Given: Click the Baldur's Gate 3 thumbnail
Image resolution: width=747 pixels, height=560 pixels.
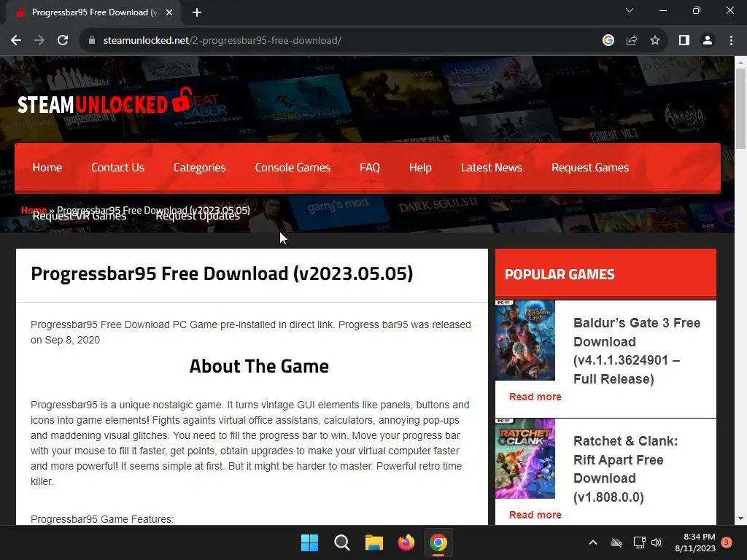Looking at the screenshot, I should [x=525, y=340].
